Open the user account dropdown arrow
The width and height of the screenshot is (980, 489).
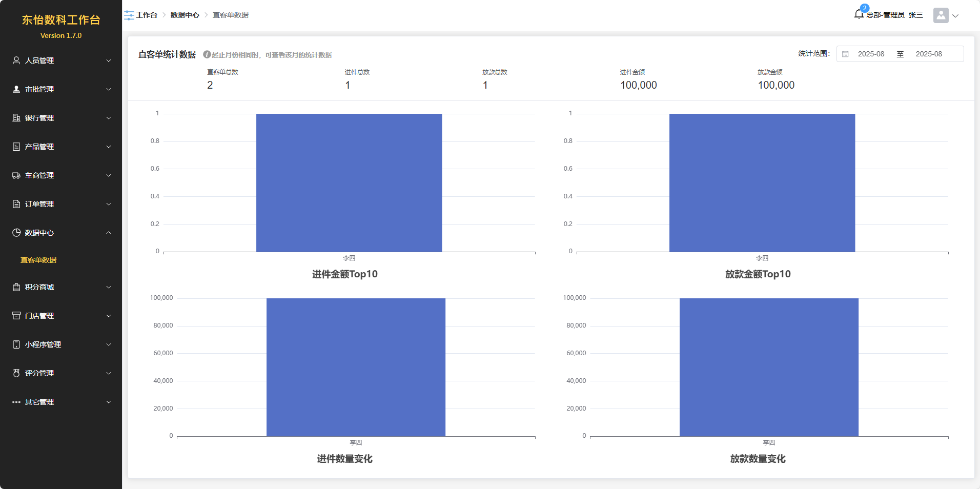pyautogui.click(x=955, y=16)
